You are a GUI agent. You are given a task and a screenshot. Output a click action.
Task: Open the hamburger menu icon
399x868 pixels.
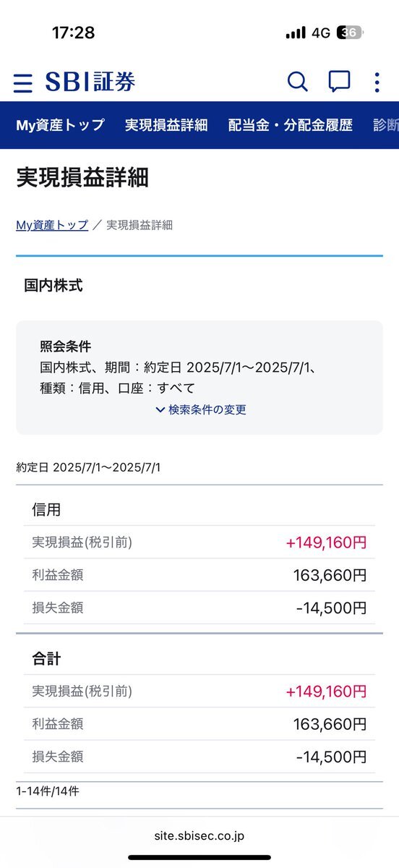coord(22,82)
